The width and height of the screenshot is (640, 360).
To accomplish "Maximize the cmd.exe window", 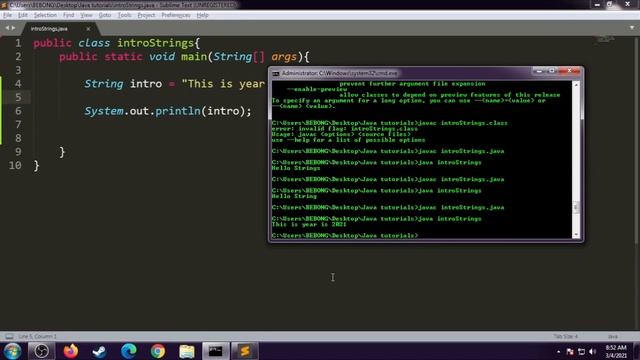I will pos(551,71).
